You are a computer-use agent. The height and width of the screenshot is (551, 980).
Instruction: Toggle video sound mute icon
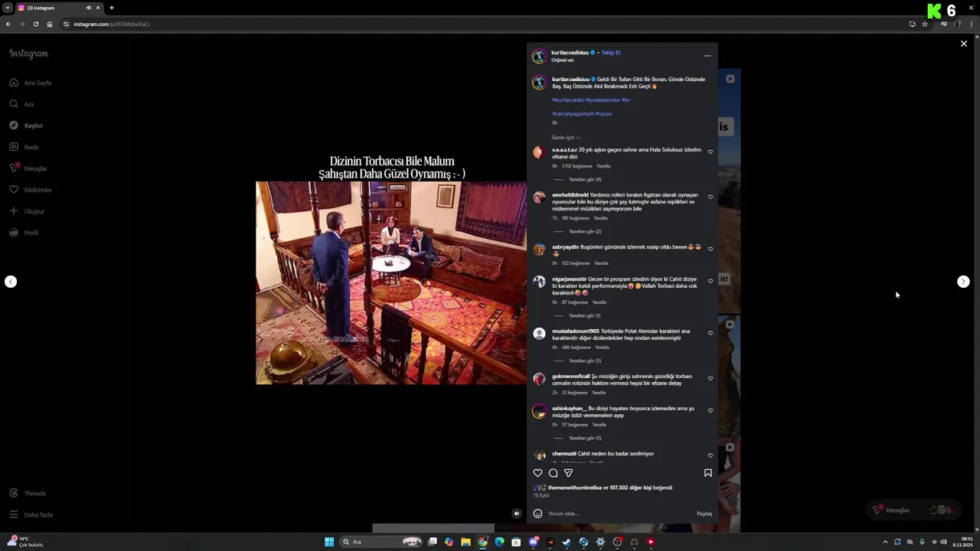pyautogui.click(x=517, y=514)
